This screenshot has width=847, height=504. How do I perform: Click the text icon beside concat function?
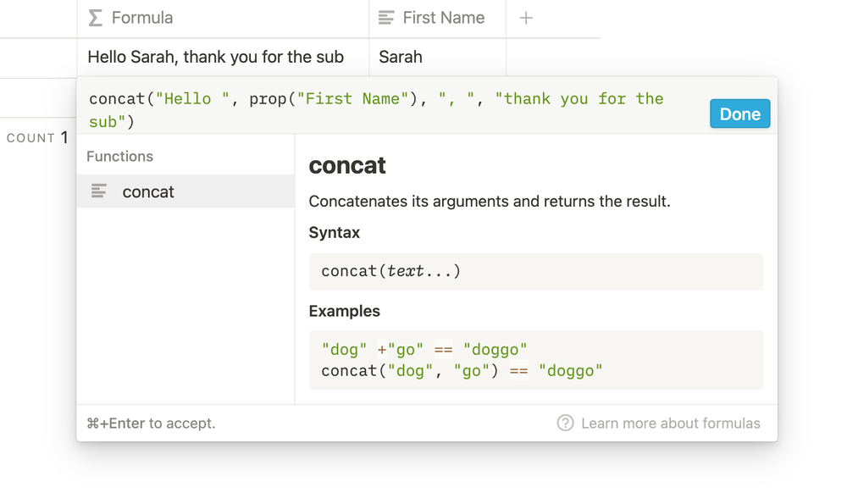tap(99, 191)
